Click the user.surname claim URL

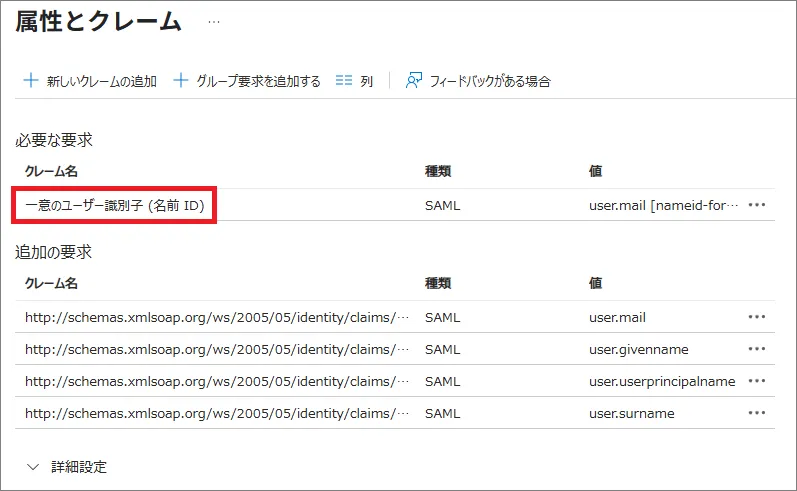(x=217, y=413)
